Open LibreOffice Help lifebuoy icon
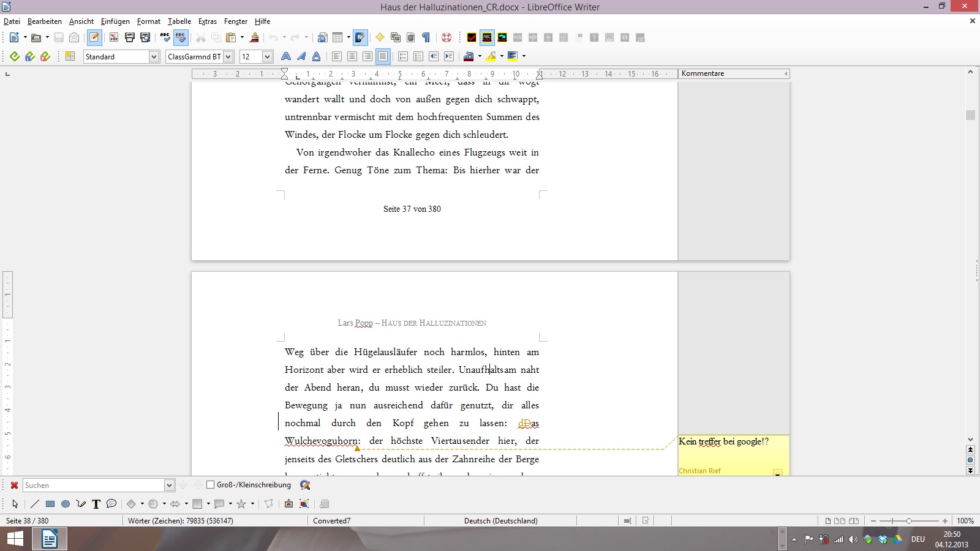 [x=447, y=37]
